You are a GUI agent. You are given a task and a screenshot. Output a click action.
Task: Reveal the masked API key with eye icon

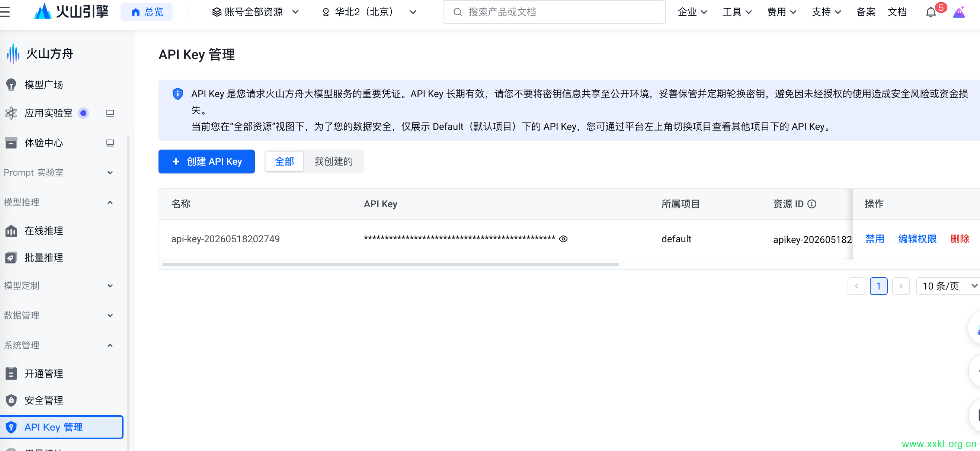[x=563, y=239]
